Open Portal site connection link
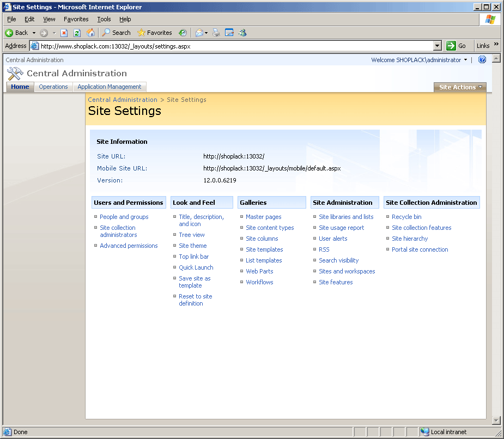Image resolution: width=504 pixels, height=439 pixels. [x=420, y=249]
